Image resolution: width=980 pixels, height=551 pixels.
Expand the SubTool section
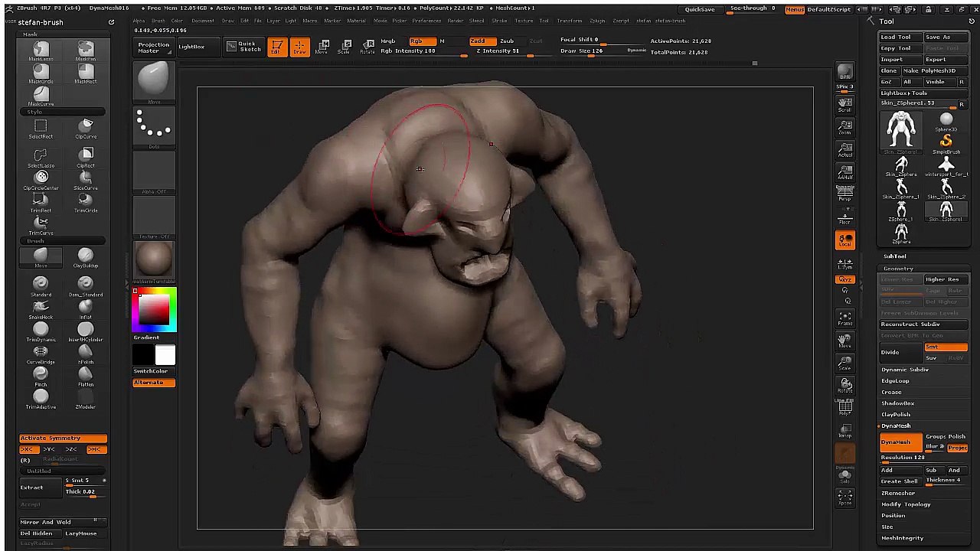[x=894, y=256]
